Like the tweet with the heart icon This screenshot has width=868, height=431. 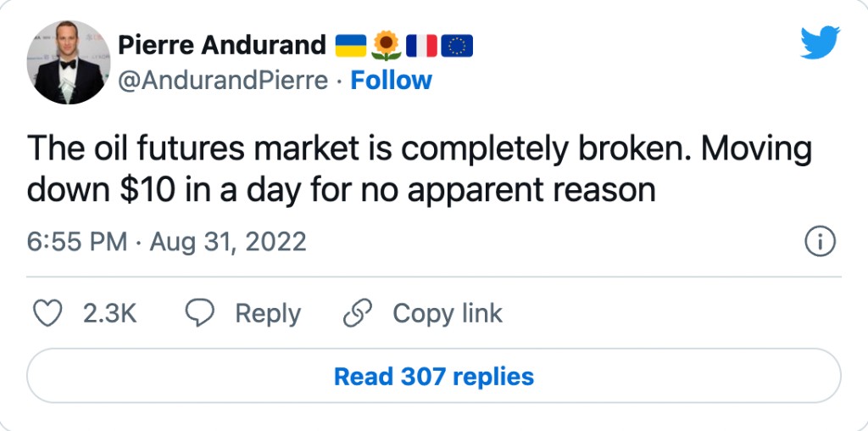click(48, 314)
